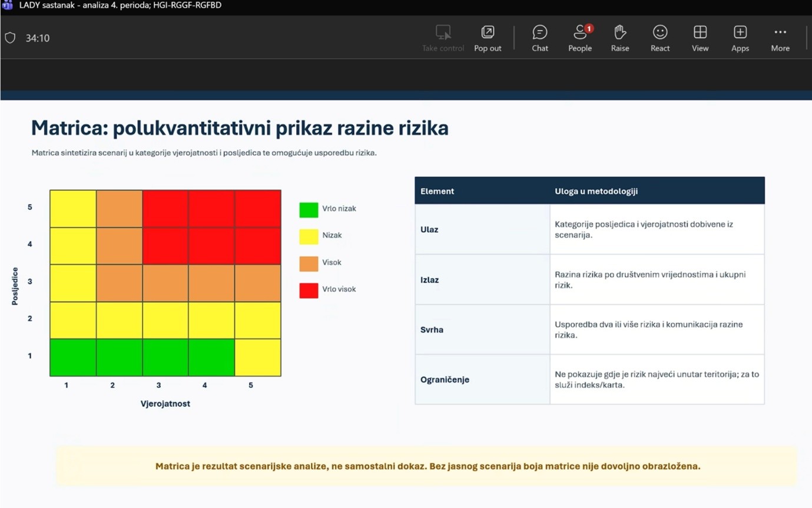Select the Ograničenje table row label
This screenshot has width=812, height=508.
click(x=445, y=380)
